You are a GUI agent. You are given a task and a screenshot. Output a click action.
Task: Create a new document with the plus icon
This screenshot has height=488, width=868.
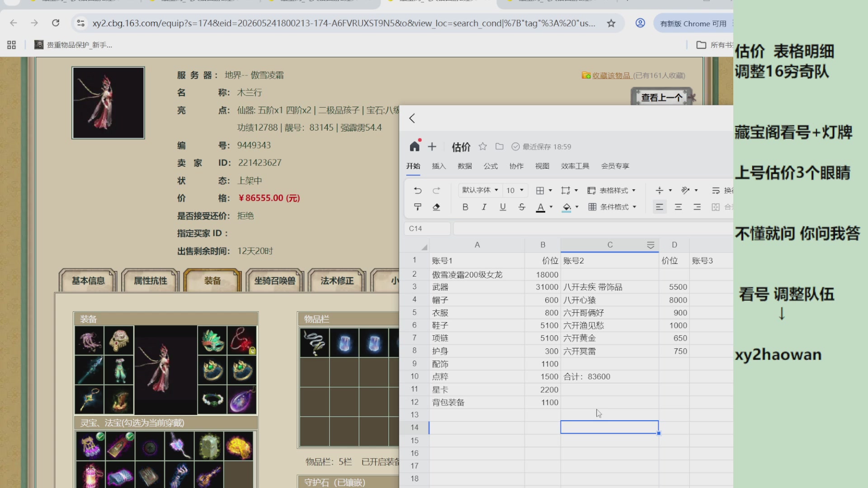(432, 146)
